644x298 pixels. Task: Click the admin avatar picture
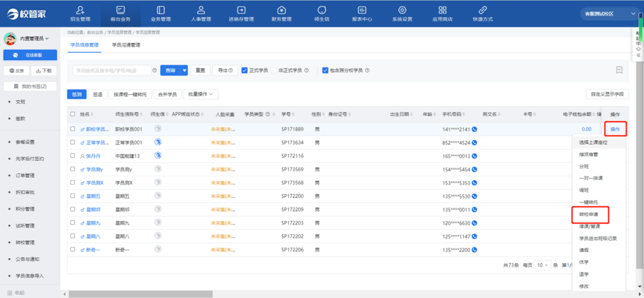point(10,39)
